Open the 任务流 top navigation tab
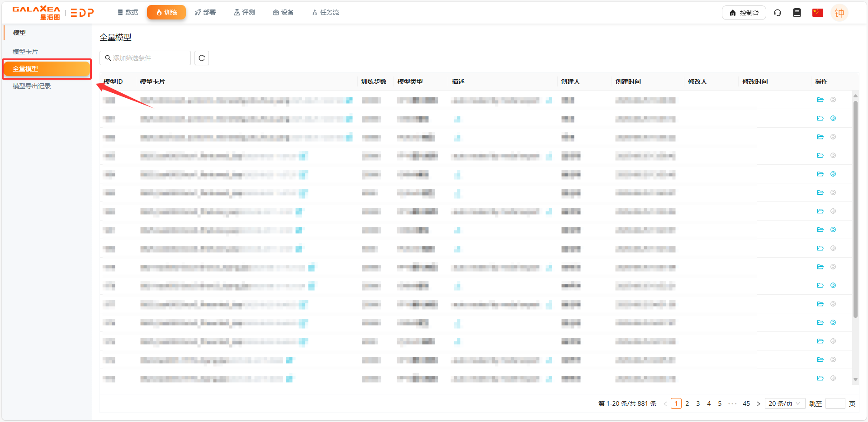 [325, 12]
